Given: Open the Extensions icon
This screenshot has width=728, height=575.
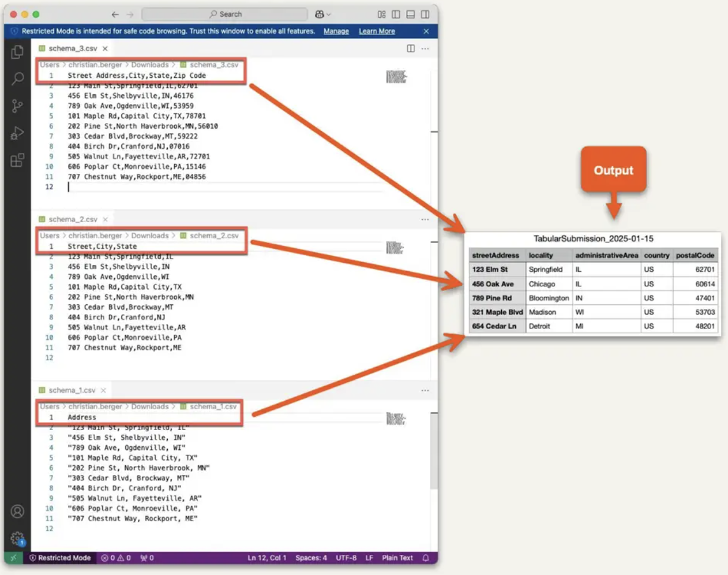Looking at the screenshot, I should click(17, 160).
